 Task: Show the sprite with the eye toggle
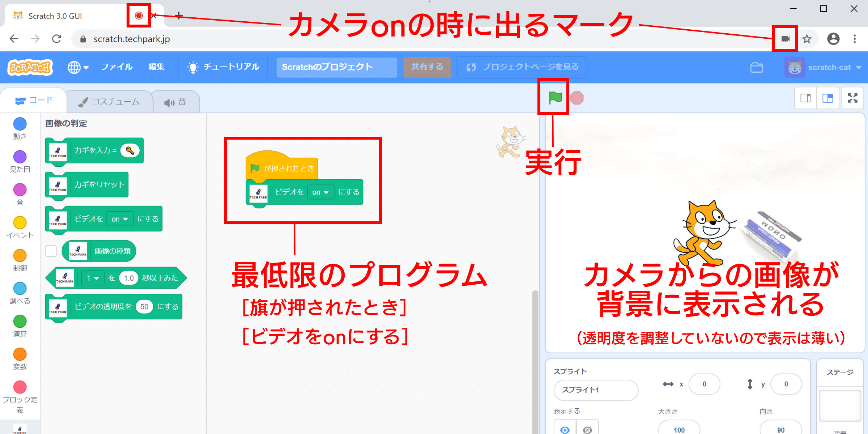click(x=565, y=430)
